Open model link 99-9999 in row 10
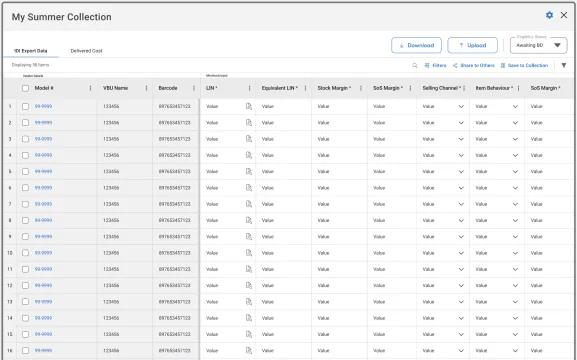577x360 pixels. pos(43,253)
